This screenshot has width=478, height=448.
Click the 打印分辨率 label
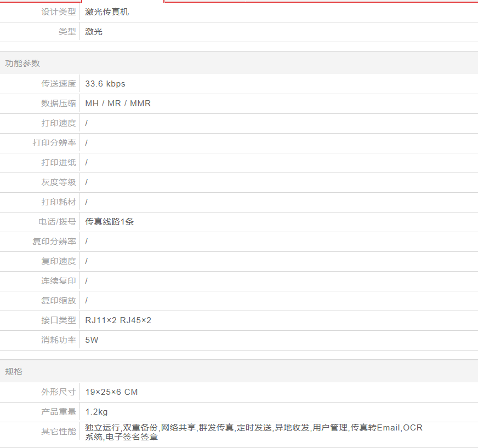[54, 143]
